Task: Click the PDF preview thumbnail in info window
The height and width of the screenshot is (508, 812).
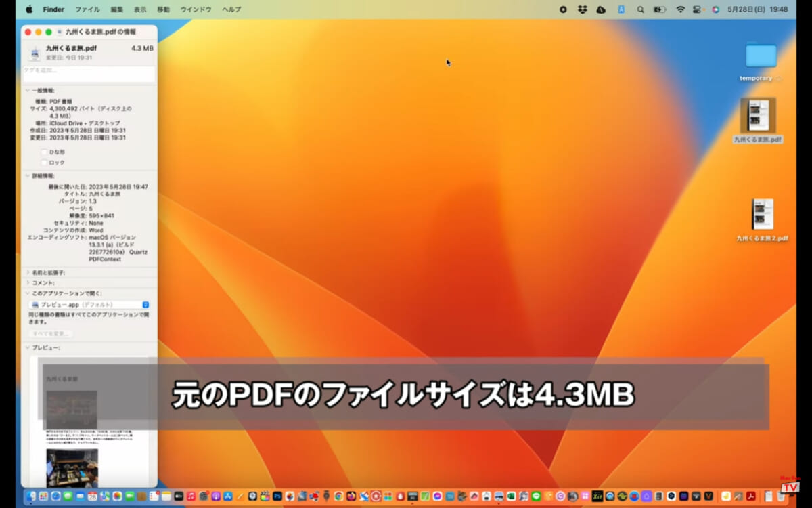Action: click(89, 420)
